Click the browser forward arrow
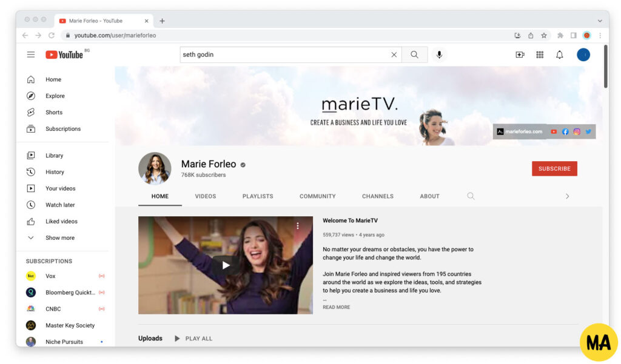The image size is (621, 364). pos(38,35)
